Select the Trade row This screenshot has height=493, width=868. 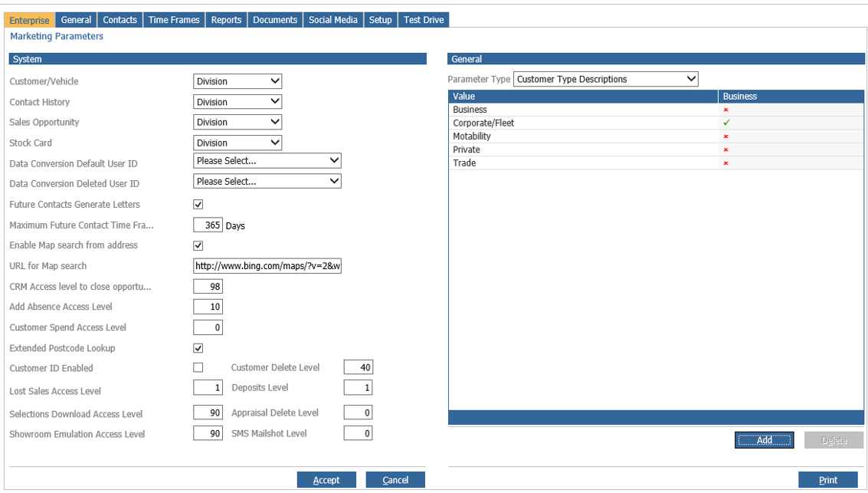pyautogui.click(x=656, y=163)
